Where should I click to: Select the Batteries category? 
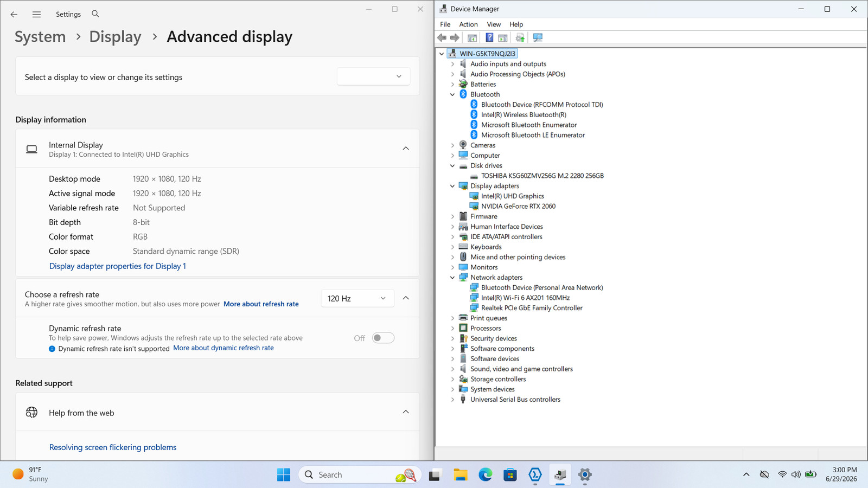[x=483, y=85]
